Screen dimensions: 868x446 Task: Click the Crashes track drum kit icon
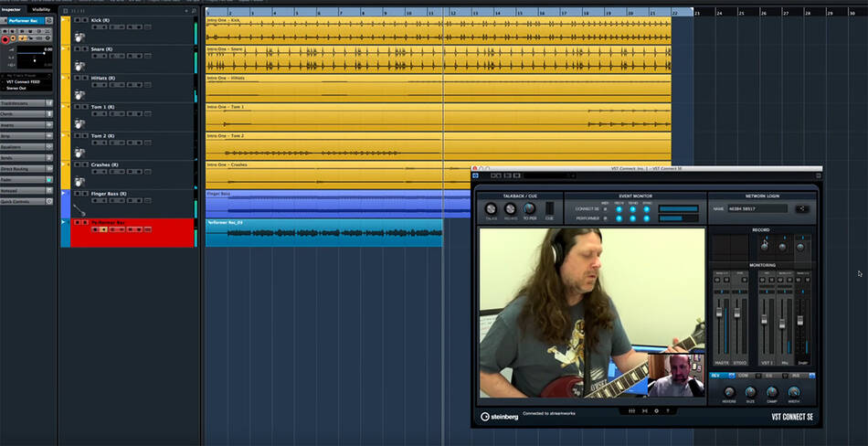(x=79, y=181)
